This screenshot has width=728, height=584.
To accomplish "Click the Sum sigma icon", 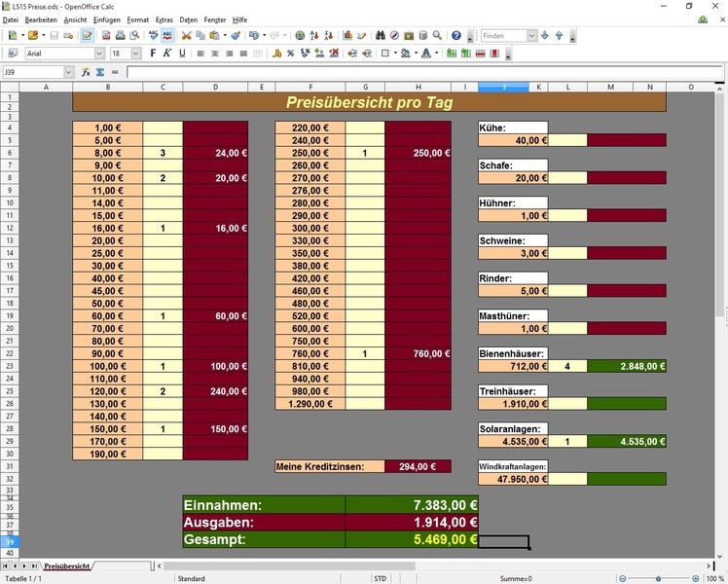I will [99, 72].
